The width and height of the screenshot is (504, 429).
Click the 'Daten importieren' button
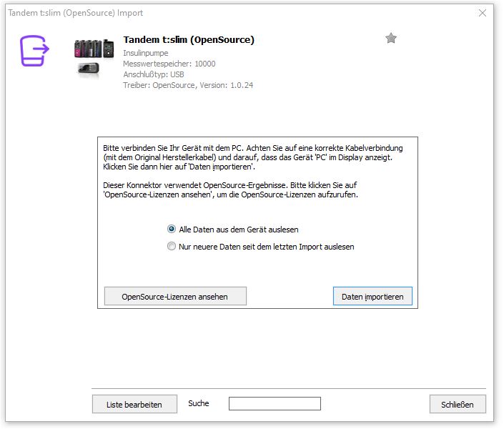coord(372,296)
